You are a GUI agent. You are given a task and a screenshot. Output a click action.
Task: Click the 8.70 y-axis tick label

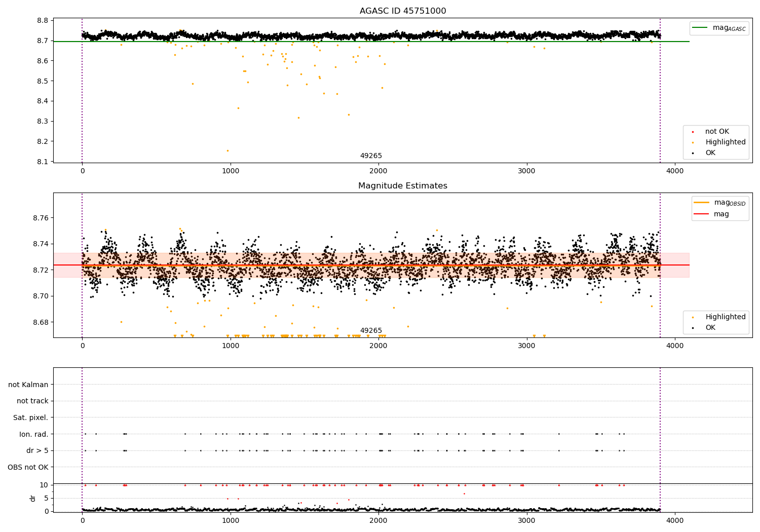(41, 296)
